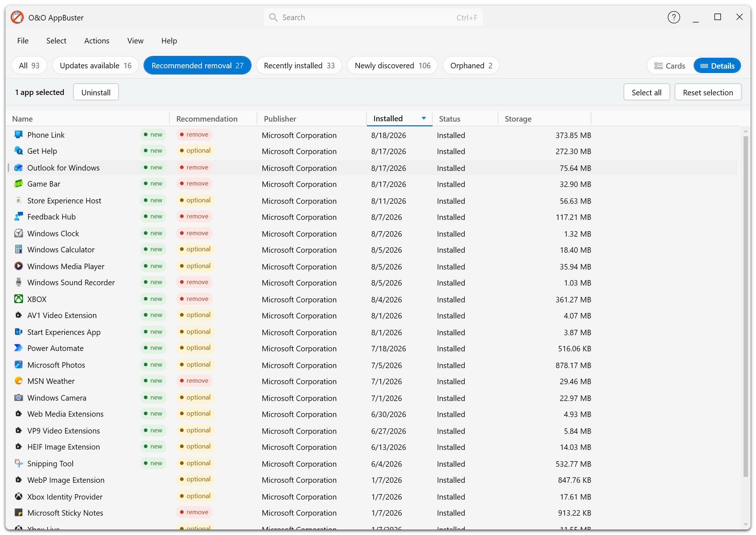
Task: Click the Reset selection button
Action: (708, 92)
